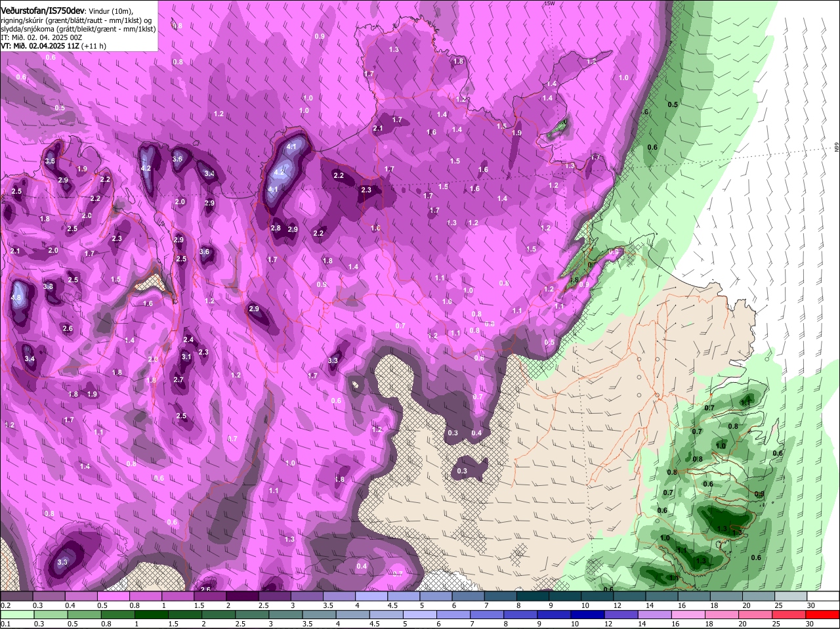Click the 2.8 snowfall value on the map
This screenshot has height=629, width=840.
(276, 228)
